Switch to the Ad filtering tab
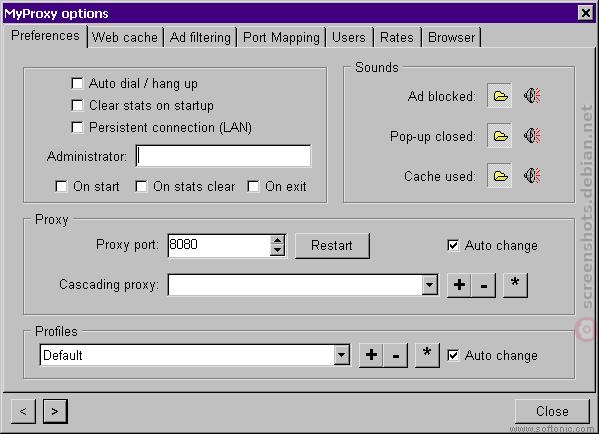The height and width of the screenshot is (434, 599). 200,37
